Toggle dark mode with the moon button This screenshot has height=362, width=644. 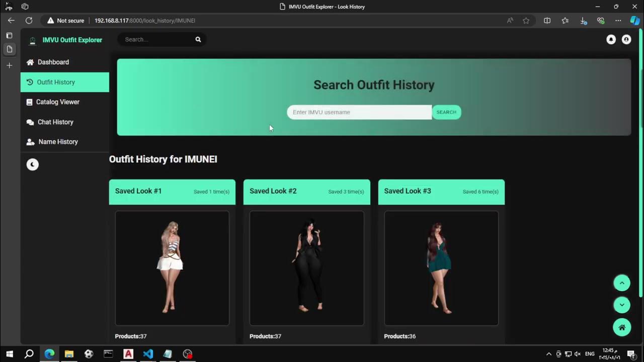click(32, 164)
